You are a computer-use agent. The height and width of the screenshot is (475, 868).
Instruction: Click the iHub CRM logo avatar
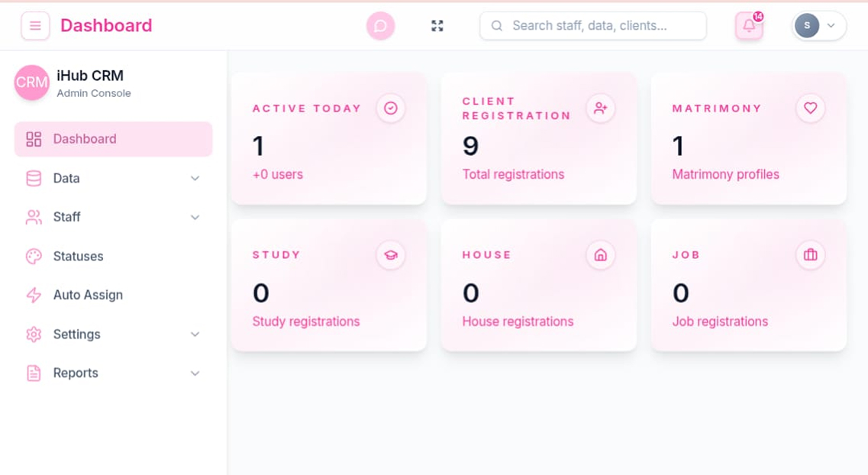[x=32, y=82]
